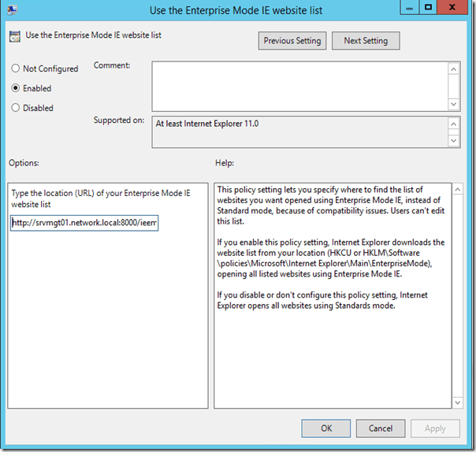The height and width of the screenshot is (452, 476).
Task: Go to Previous Setting
Action: (292, 40)
